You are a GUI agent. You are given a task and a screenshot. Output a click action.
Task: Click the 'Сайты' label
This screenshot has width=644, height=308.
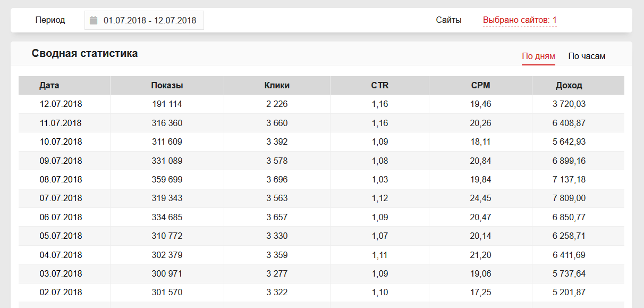pos(448,20)
